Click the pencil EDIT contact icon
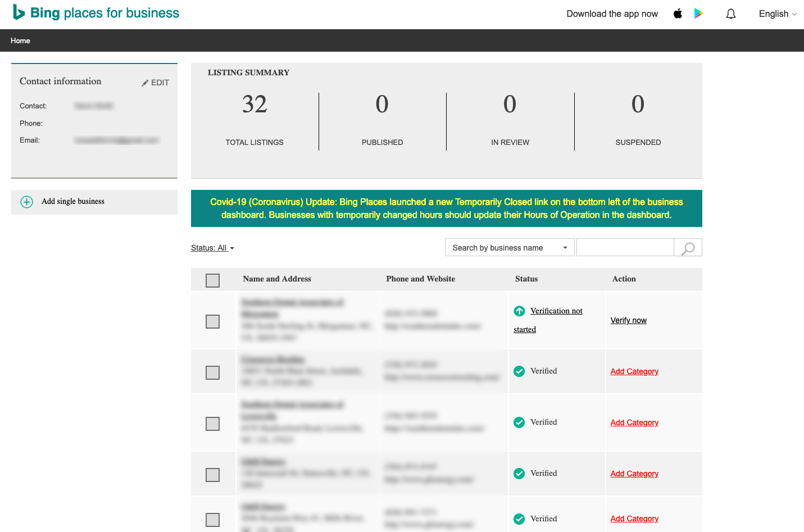The image size is (804, 532). click(x=155, y=83)
